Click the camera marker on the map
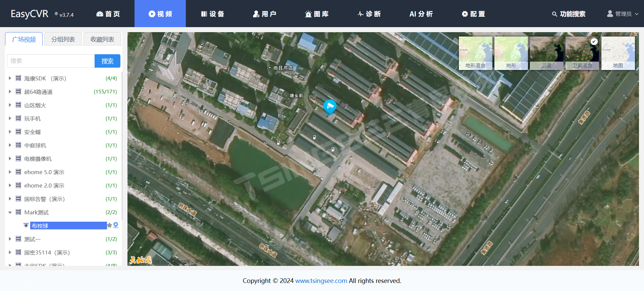Viewport: 644px width, 291px height. pos(330,107)
